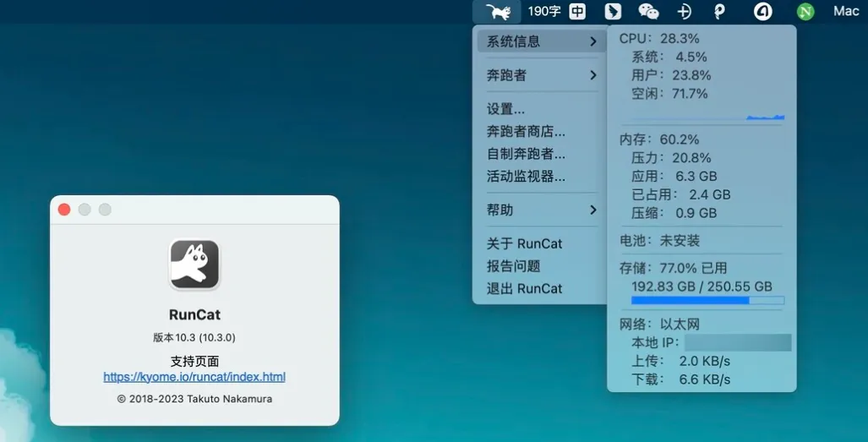Open the WeChat menu bar icon
Viewport: 868px width, 442px height.
click(x=648, y=12)
